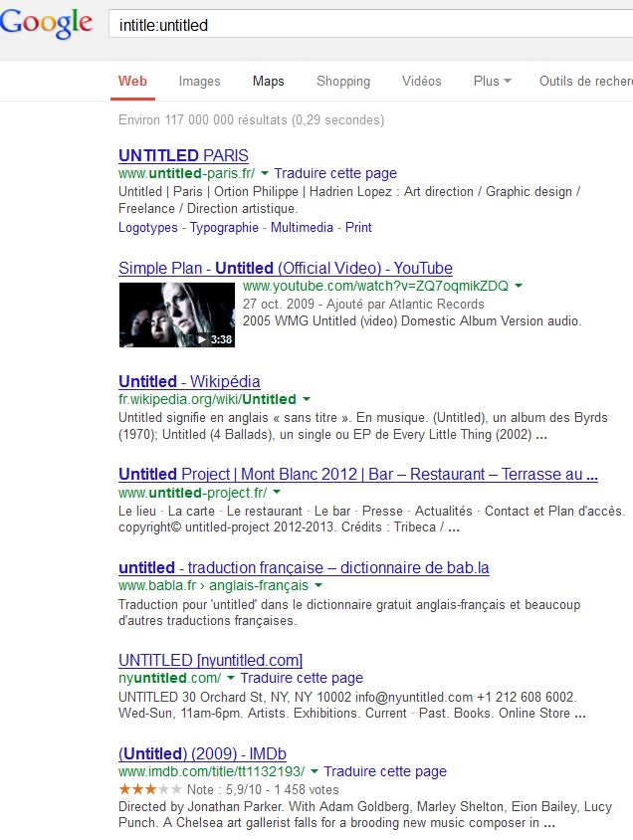Open the UNTITLED PARIS result
Image resolution: width=633 pixels, height=840 pixels.
point(183,156)
